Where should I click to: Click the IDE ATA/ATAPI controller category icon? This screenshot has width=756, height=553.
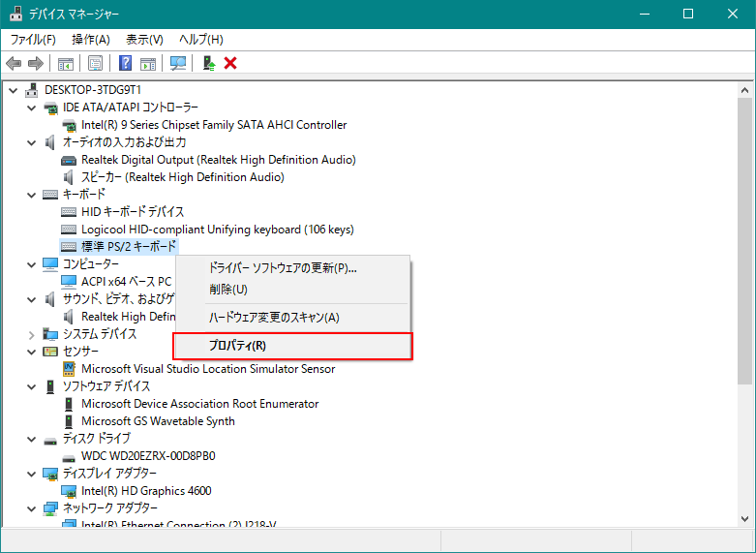50,108
